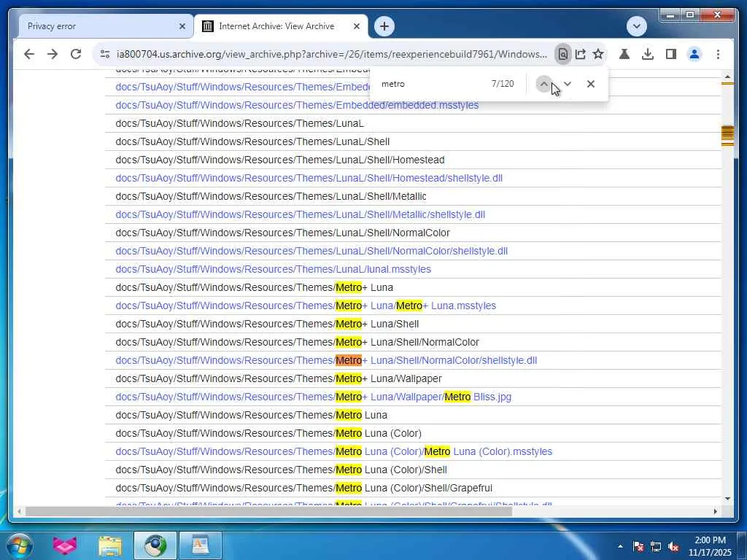Select the row ending 'Metro+ Luna/Shell'
Screen dimensions: 747x560
[413, 324]
